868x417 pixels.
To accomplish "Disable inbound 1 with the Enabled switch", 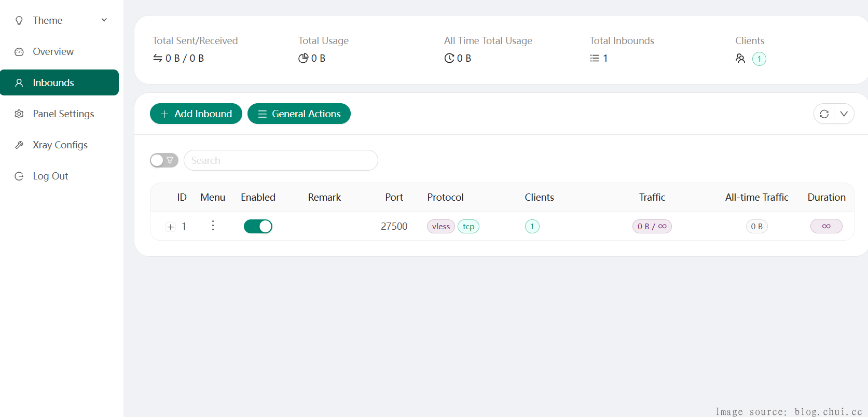I will click(x=258, y=227).
